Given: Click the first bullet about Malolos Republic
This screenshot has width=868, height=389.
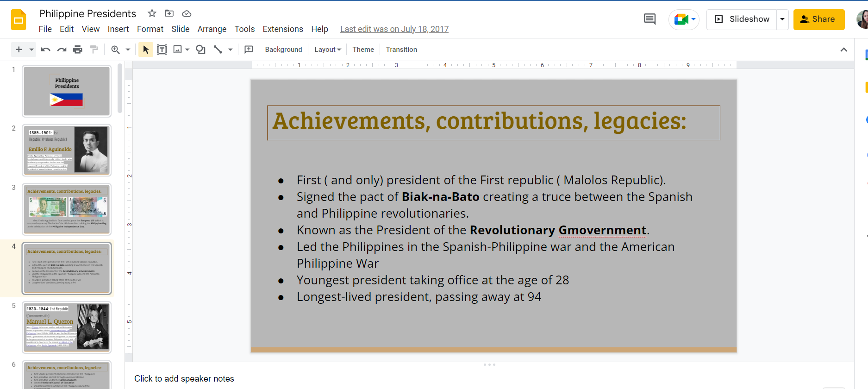Looking at the screenshot, I should (481, 180).
